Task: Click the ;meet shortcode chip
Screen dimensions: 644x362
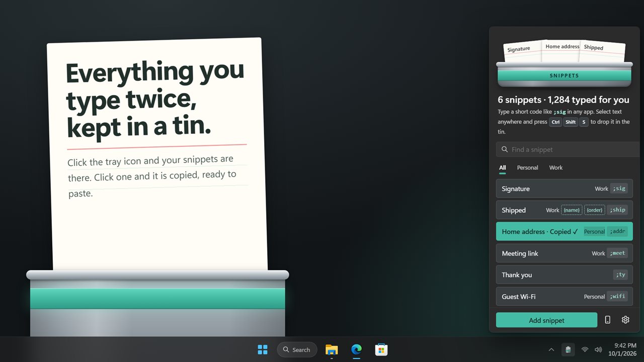Action: click(617, 253)
